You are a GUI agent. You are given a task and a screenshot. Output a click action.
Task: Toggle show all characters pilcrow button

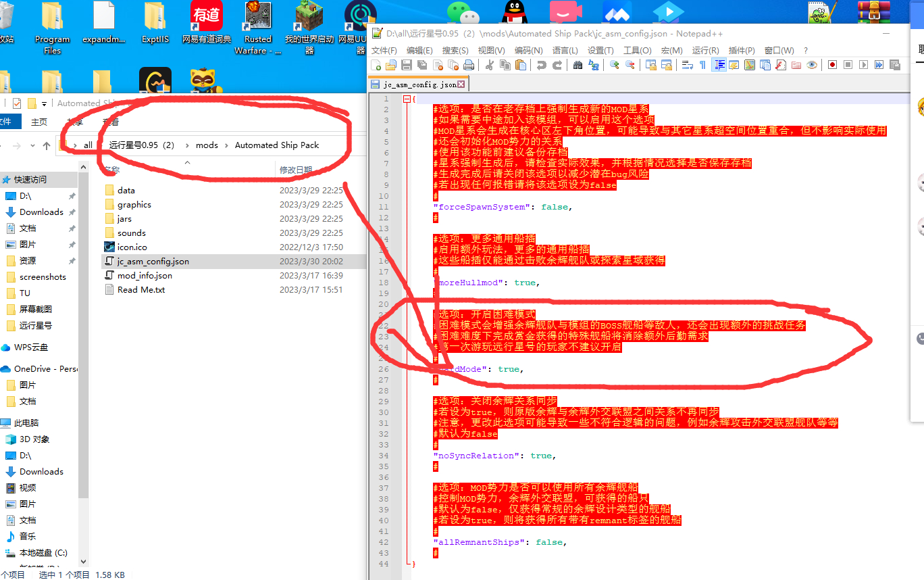tap(702, 65)
